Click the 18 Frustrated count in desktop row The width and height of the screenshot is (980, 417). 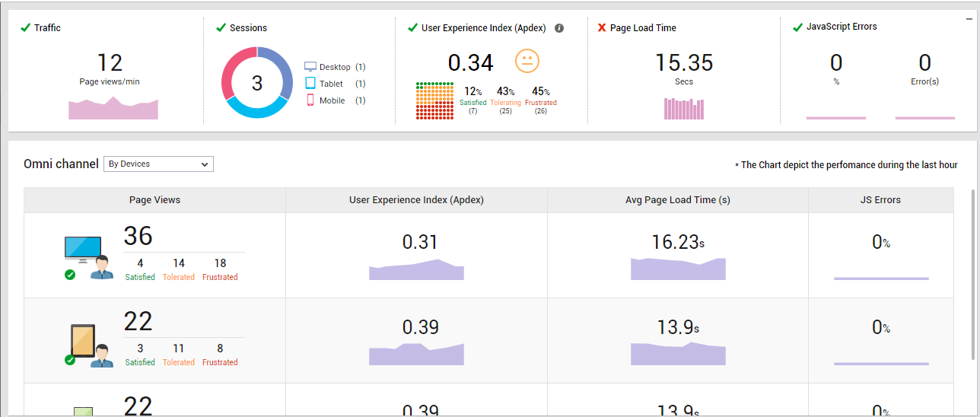point(220,263)
